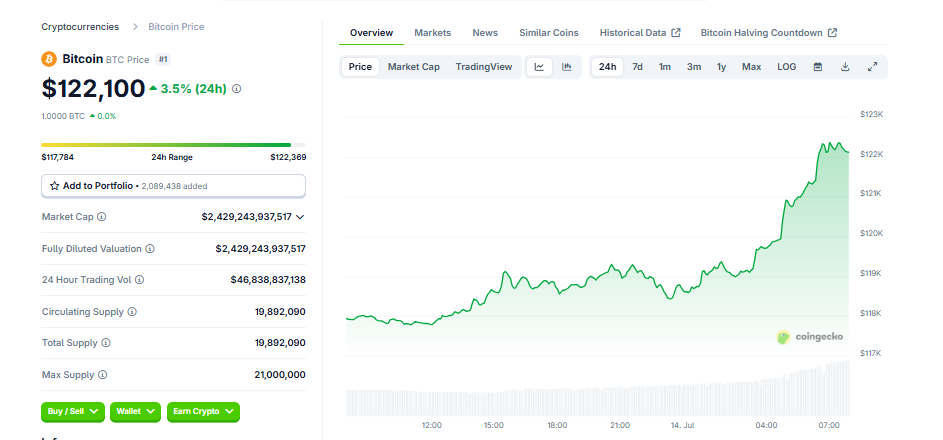Show Total Supply info icon

(x=106, y=343)
